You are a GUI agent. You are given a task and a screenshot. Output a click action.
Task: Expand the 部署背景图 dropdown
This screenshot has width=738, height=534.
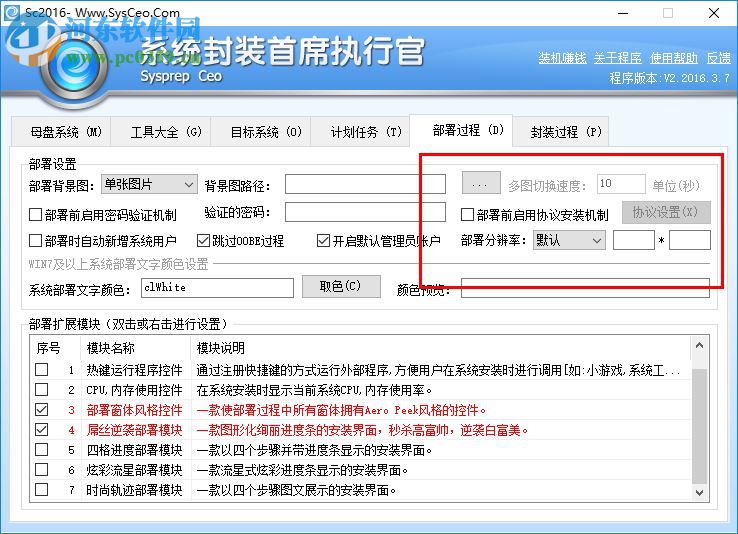click(149, 184)
